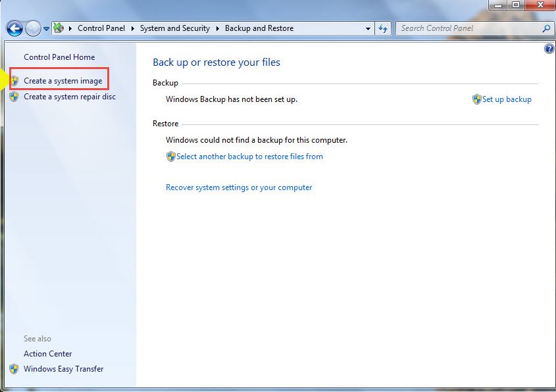Click the Set up backup link
The height and width of the screenshot is (392, 556).
(507, 99)
